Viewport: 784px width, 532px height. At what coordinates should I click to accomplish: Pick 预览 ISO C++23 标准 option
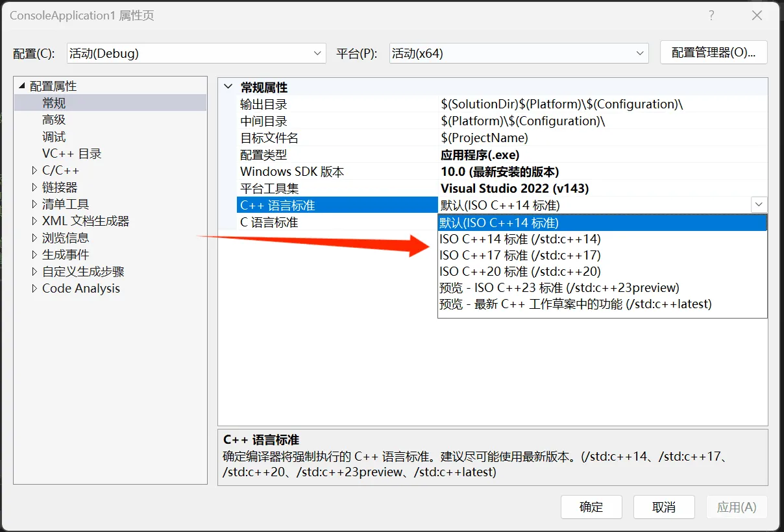[559, 287]
